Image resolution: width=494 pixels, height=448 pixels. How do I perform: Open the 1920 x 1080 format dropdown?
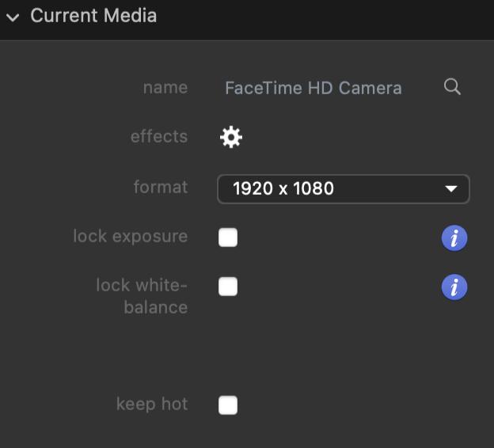332,188
